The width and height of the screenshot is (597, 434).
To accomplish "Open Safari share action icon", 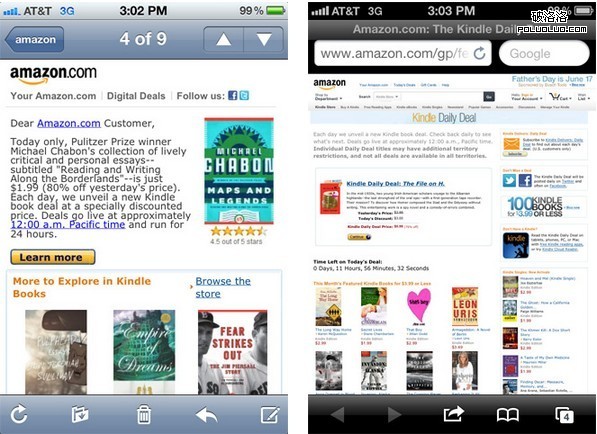I will [453, 414].
